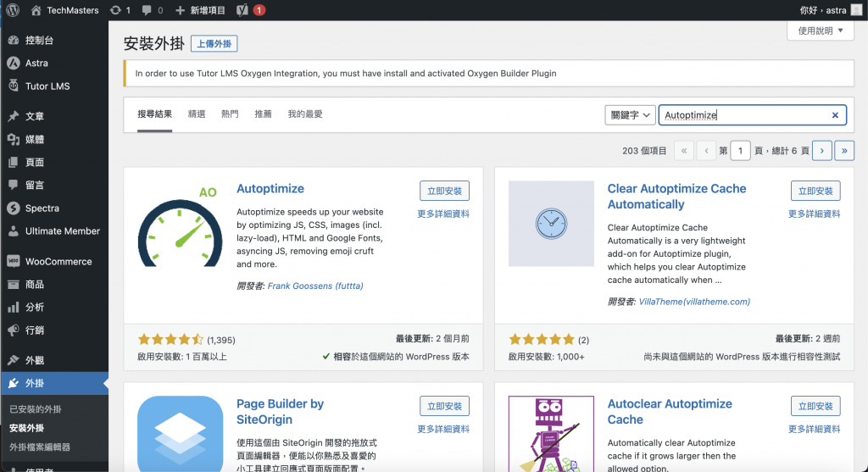
Task: Switch to the 我的最愛 tab
Action: pyautogui.click(x=305, y=114)
